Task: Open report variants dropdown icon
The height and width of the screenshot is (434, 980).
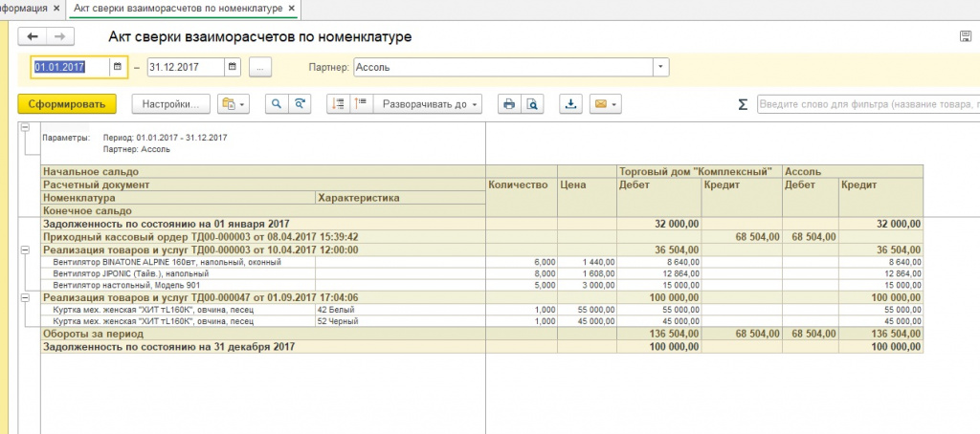Action: [234, 104]
